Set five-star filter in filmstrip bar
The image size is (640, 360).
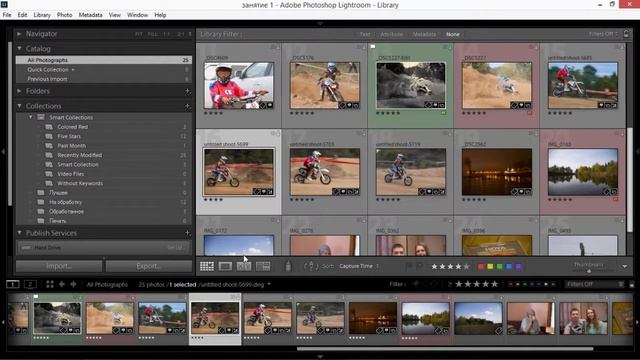pyautogui.click(x=495, y=284)
